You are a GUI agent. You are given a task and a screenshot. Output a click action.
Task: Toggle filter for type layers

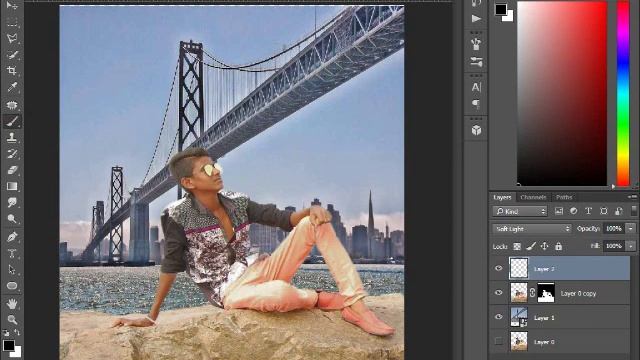[588, 211]
